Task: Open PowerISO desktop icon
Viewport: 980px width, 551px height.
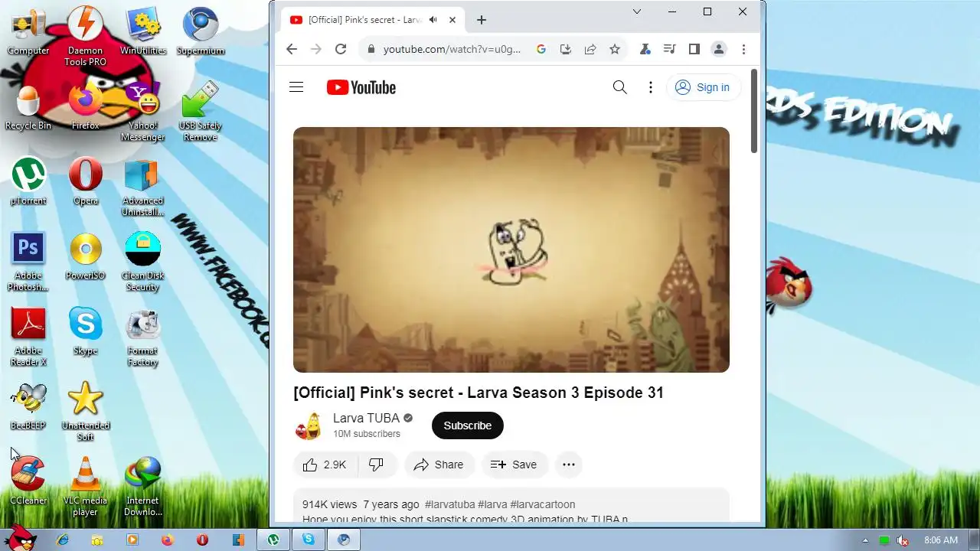Action: [86, 257]
